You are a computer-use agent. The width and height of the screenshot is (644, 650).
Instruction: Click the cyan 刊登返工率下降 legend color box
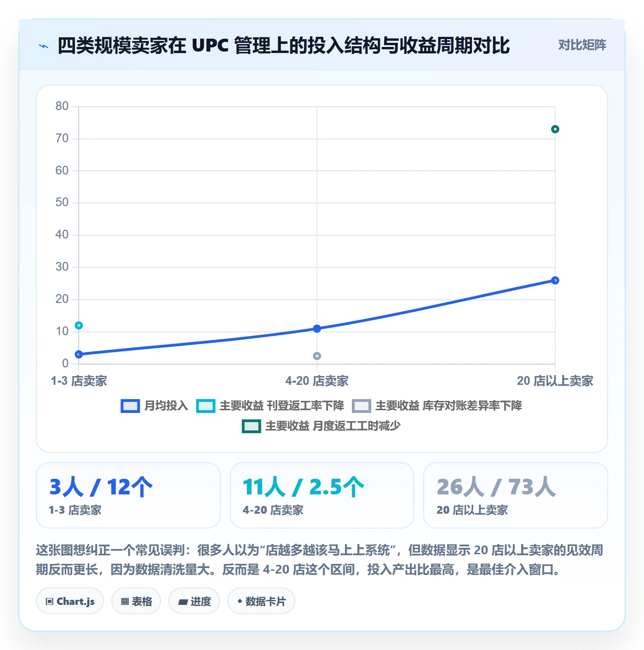pos(206,406)
